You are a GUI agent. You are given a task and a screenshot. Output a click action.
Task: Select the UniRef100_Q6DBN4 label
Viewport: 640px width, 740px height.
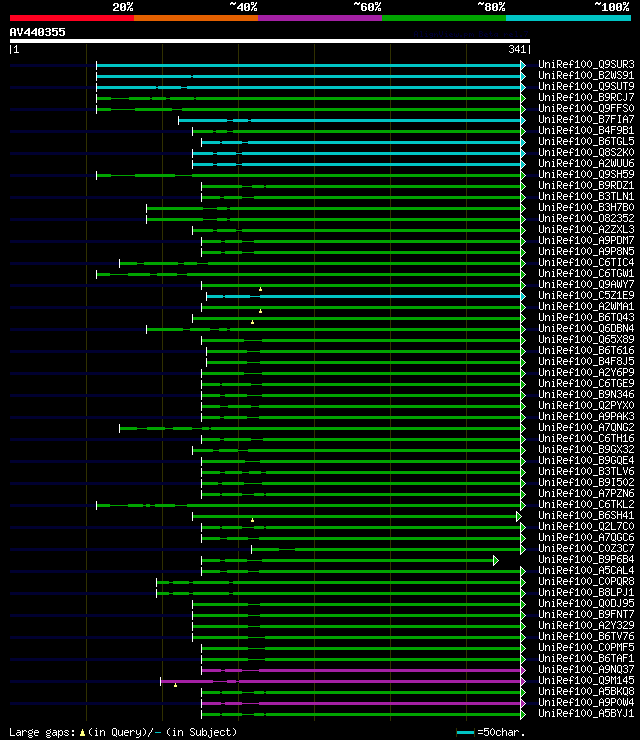[586, 328]
